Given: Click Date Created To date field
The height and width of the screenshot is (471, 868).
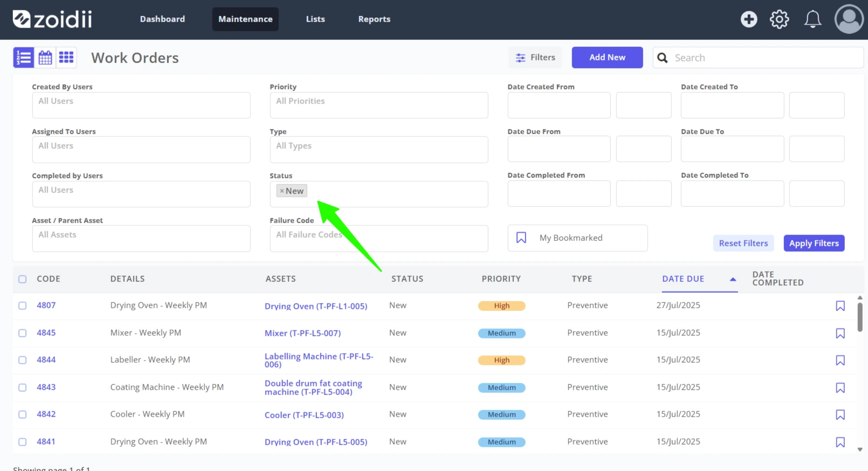Looking at the screenshot, I should point(732,105).
